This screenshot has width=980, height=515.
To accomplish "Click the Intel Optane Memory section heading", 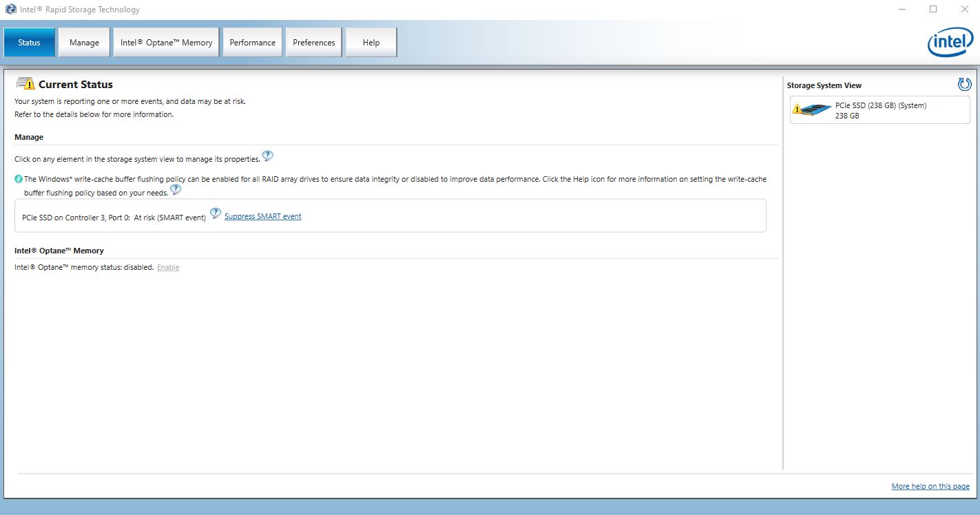I will (59, 251).
